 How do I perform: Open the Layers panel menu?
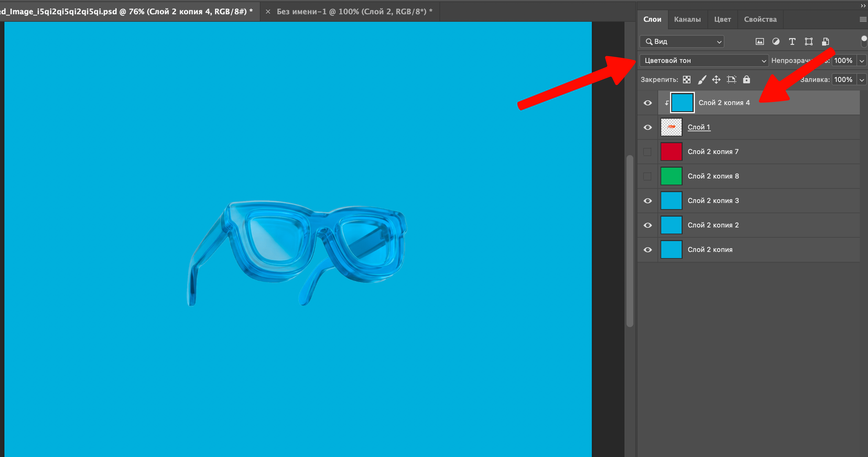pos(863,19)
